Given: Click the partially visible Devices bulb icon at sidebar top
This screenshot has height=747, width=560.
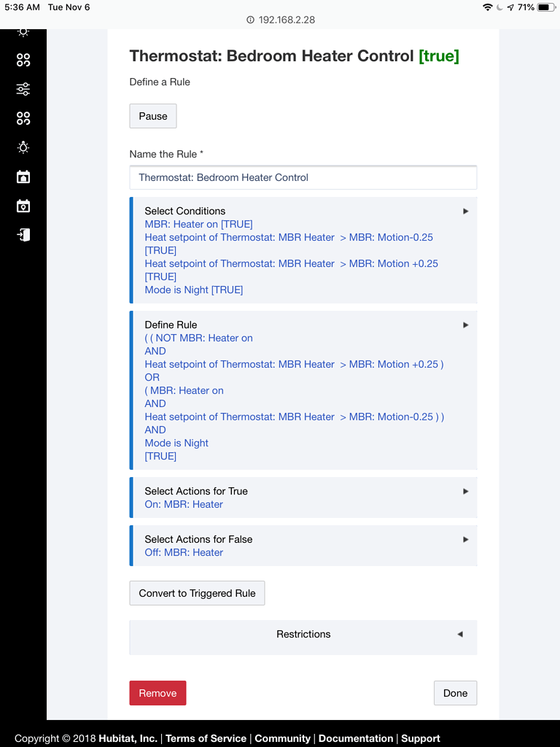Looking at the screenshot, I should 23,32.
